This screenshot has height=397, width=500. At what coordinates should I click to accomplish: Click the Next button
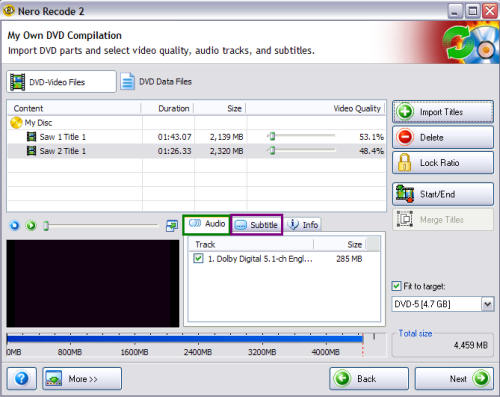(454, 378)
